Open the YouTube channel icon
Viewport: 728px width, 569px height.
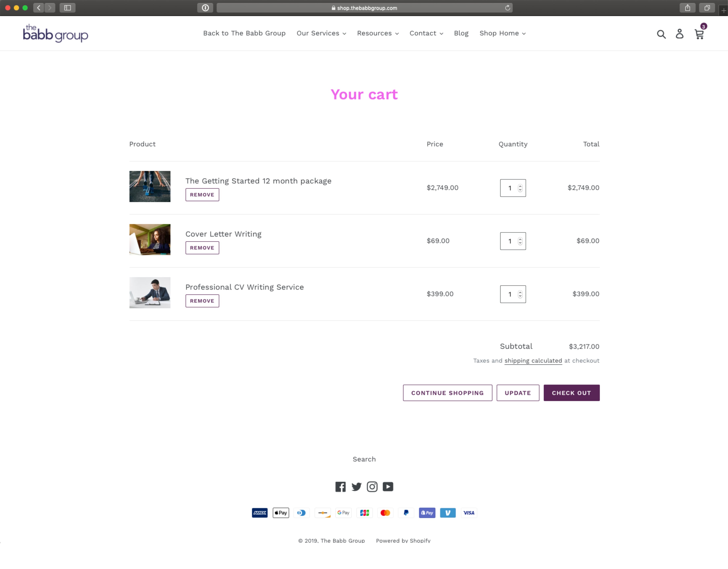[388, 487]
